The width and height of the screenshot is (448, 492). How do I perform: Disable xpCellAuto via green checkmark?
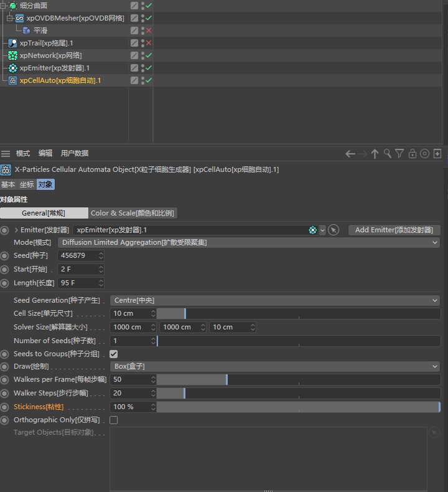tap(149, 80)
